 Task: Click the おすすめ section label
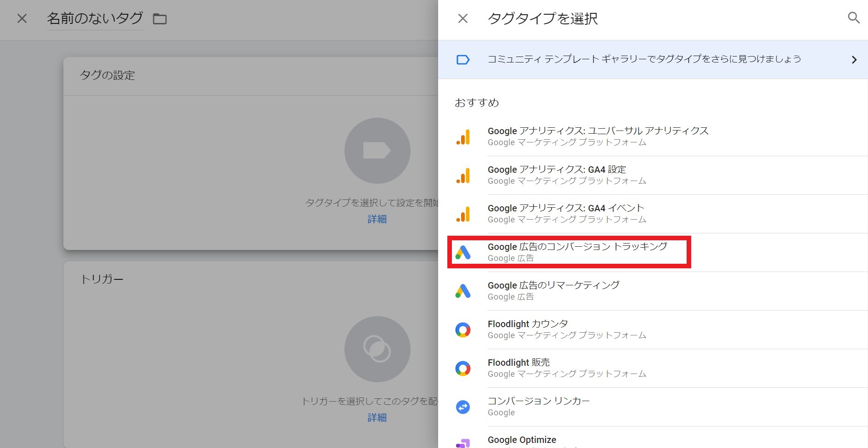tap(477, 103)
